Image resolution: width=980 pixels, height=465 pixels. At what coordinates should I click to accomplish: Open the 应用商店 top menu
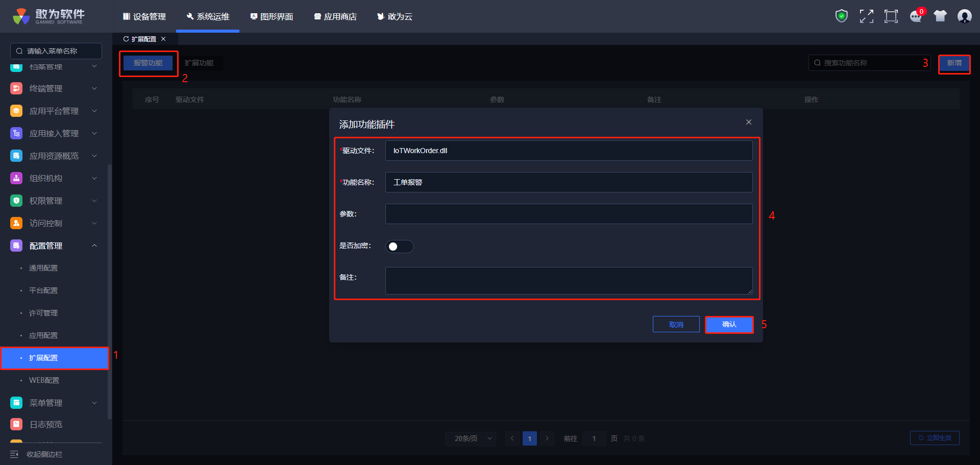coord(335,16)
